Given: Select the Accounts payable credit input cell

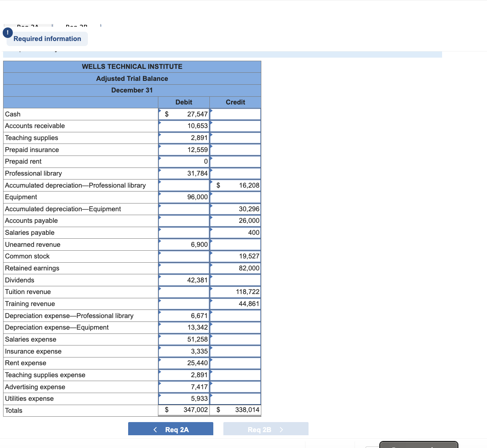Looking at the screenshot, I should tap(236, 221).
